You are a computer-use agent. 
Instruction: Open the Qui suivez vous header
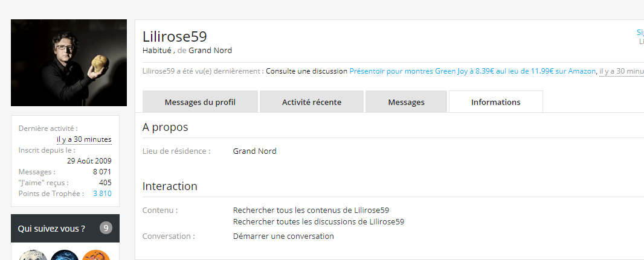click(51, 229)
